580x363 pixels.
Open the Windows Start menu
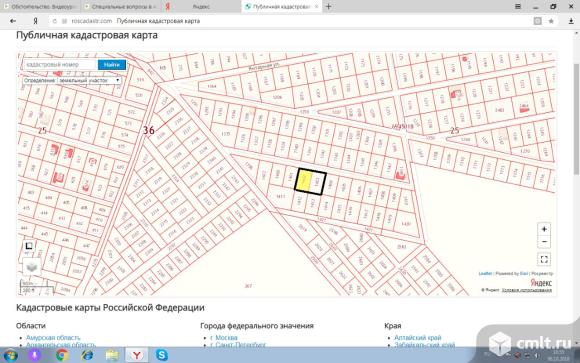[10, 355]
